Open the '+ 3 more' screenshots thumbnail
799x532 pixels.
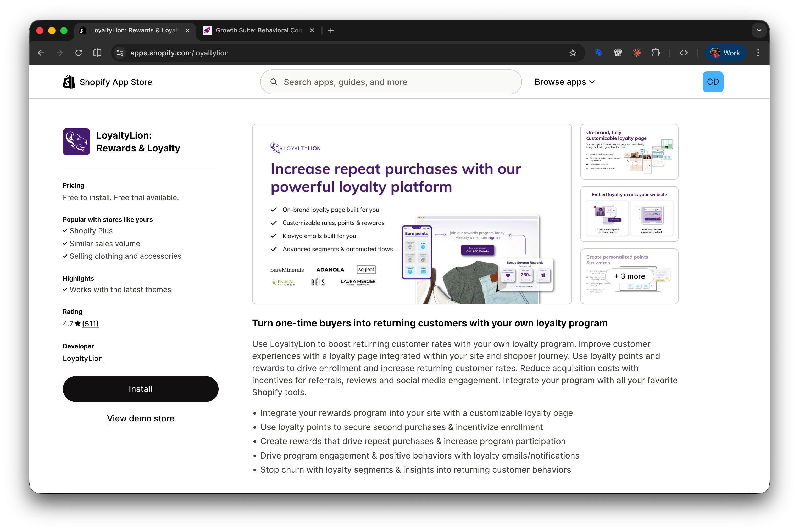point(629,276)
